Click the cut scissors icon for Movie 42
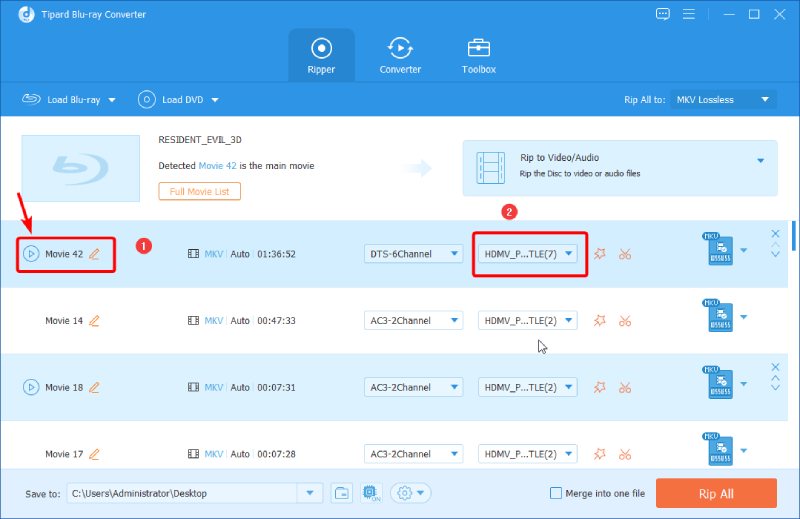 625,254
